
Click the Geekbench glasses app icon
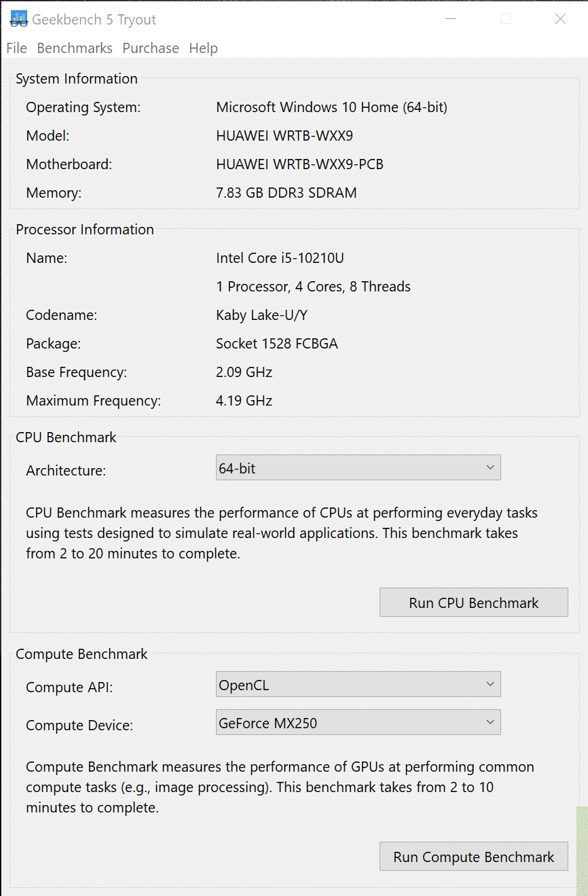tap(18, 19)
